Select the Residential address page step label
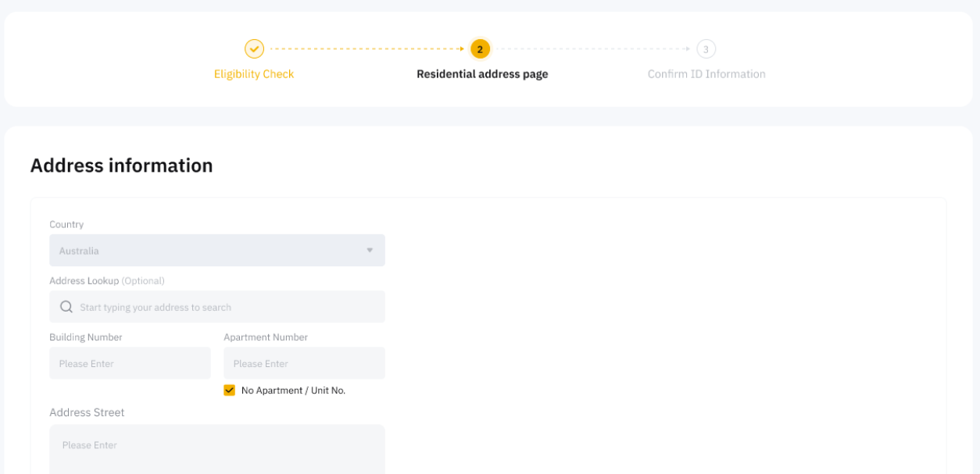 point(482,74)
